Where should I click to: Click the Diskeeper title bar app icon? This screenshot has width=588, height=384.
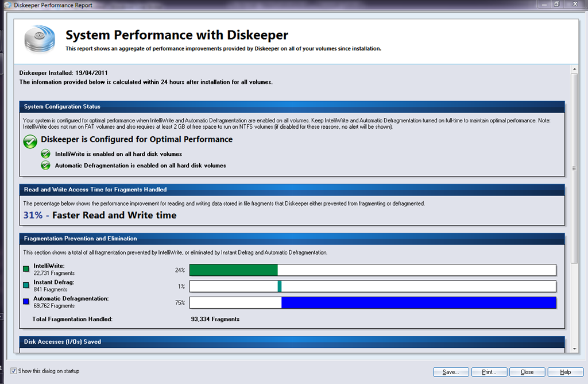pos(8,5)
